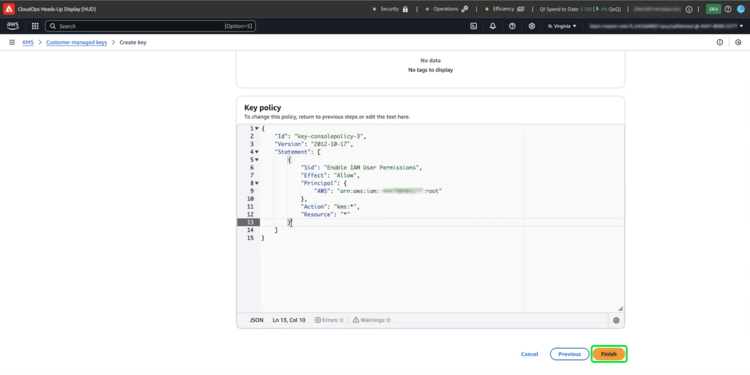The width and height of the screenshot is (750, 375).
Task: Open the CloudShell terminal icon
Action: tap(474, 26)
